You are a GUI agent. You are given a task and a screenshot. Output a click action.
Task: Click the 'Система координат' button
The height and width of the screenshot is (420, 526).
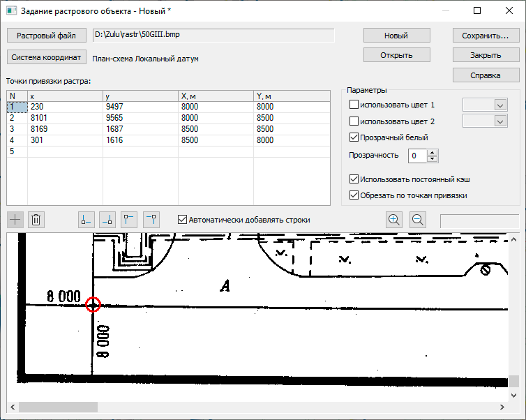(x=47, y=58)
